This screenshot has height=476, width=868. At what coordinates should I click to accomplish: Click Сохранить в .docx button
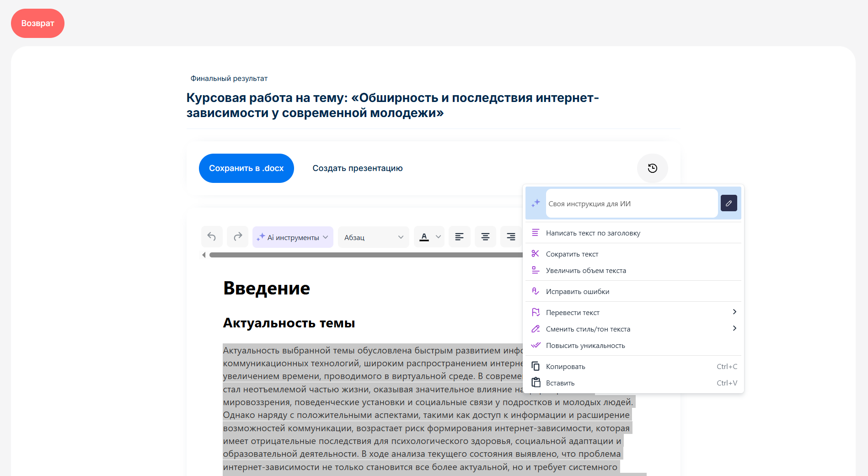coord(246,168)
